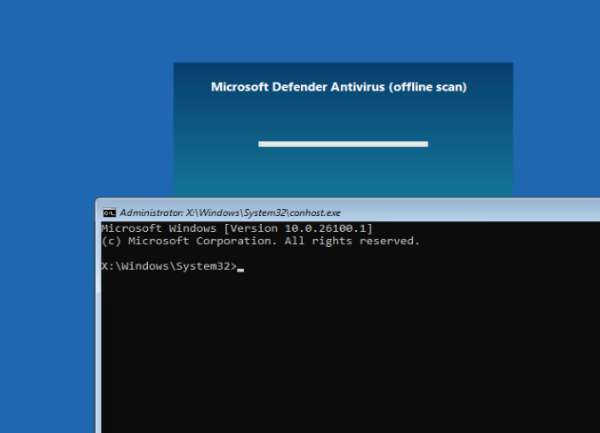600x433 pixels.
Task: Click the Microsoft Corporation copyright line
Action: pos(261,241)
